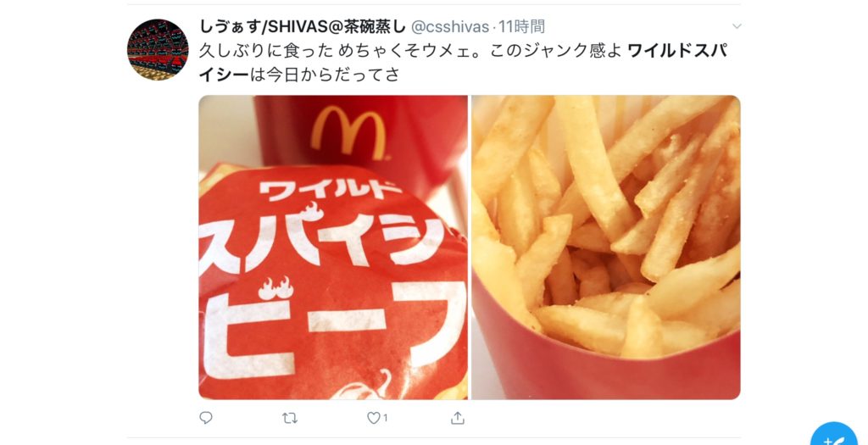Share the tweet via upload arrow icon
868x445 pixels.
click(457, 418)
